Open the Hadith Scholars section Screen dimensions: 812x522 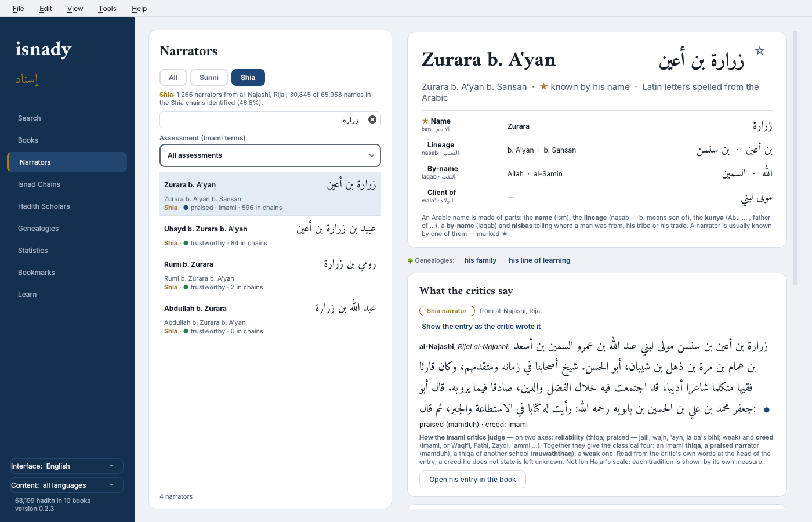67,206
